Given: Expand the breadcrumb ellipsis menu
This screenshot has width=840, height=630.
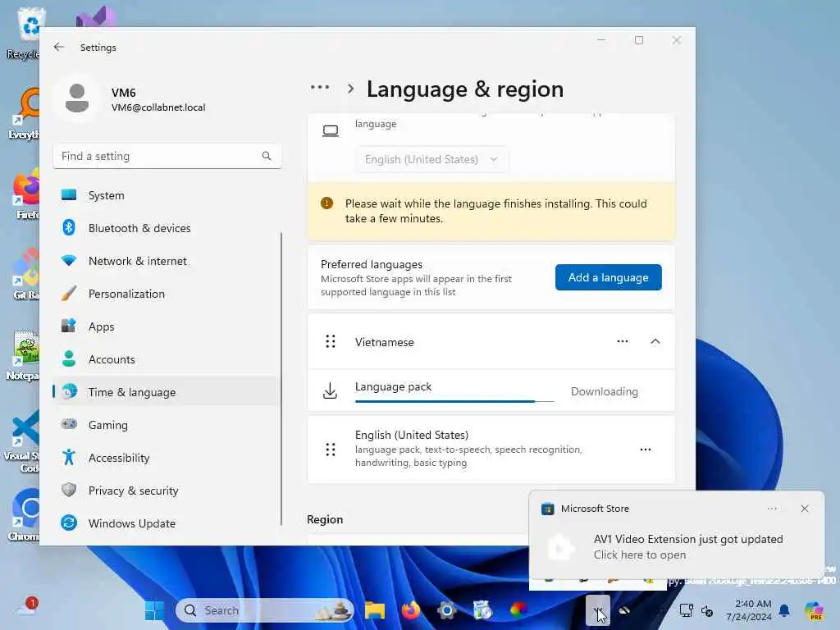Looking at the screenshot, I should tap(320, 88).
